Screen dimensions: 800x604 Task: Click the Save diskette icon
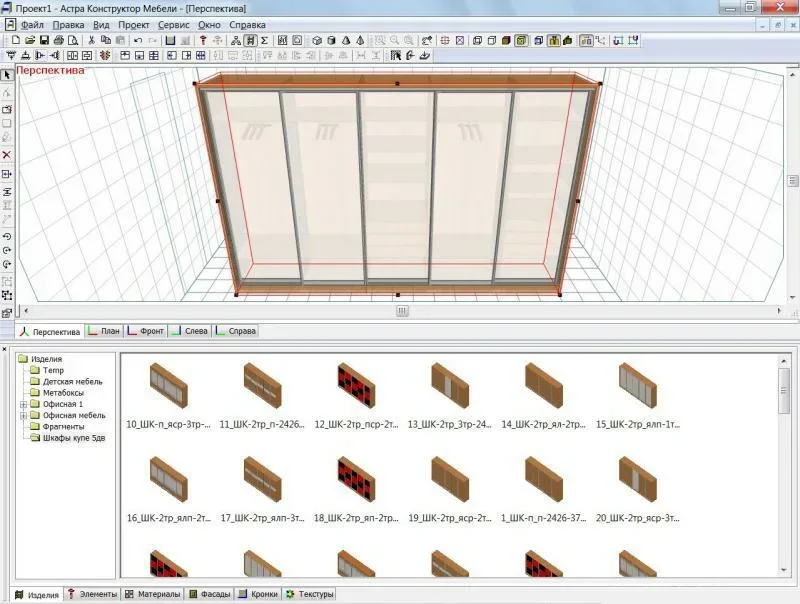coord(46,41)
